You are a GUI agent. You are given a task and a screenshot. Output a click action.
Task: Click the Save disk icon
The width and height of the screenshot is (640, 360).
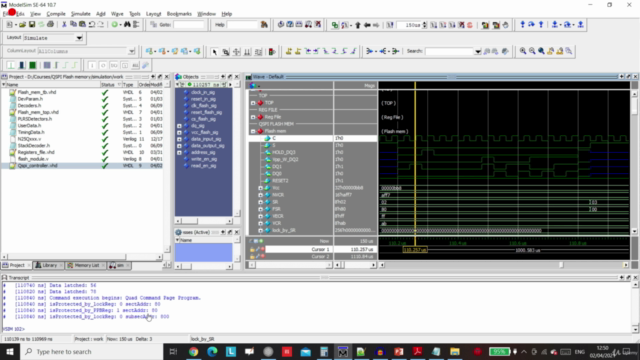[32, 25]
